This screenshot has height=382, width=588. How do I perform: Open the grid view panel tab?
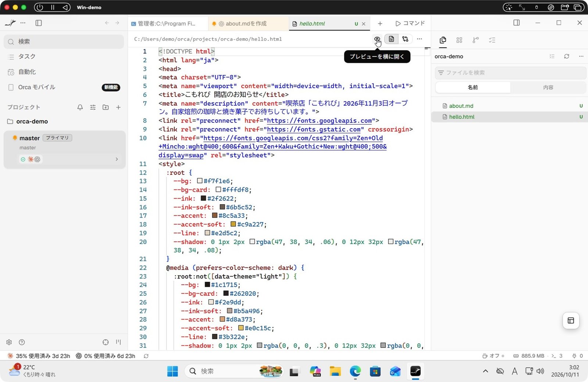point(459,40)
